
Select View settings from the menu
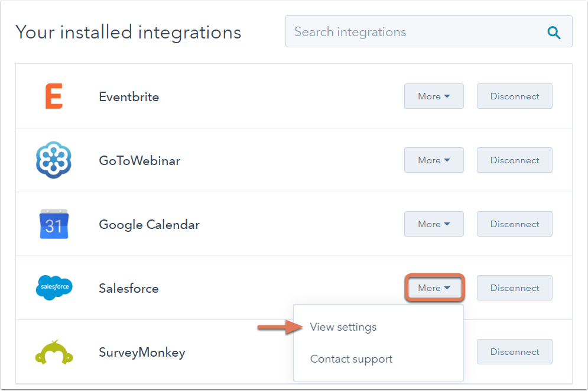(x=343, y=327)
